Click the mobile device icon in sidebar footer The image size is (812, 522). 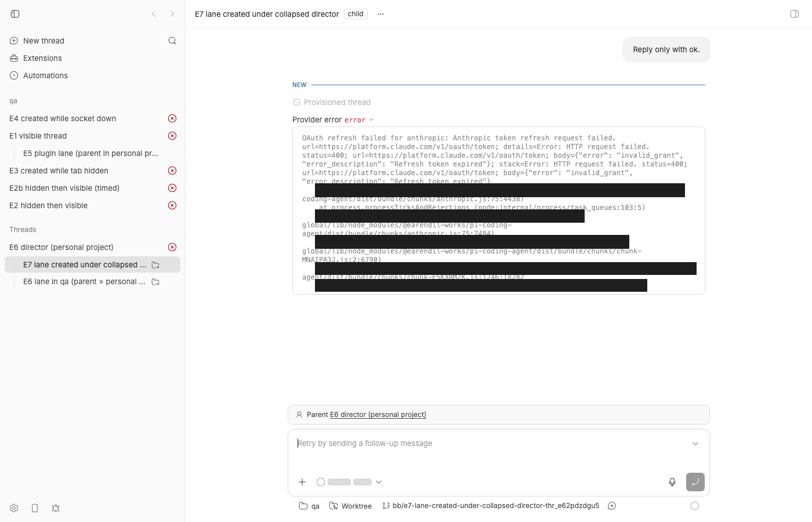(35, 508)
